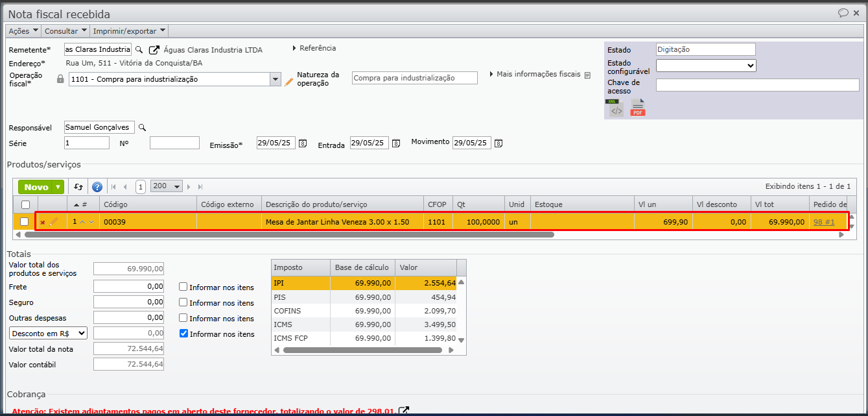This screenshot has width=868, height=416.
Task: Delete item 00039 with red X icon
Action: [43, 222]
